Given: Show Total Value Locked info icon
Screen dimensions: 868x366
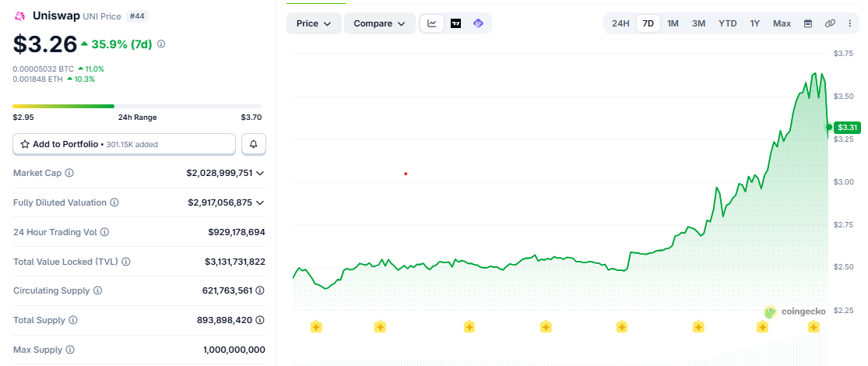Looking at the screenshot, I should [125, 262].
